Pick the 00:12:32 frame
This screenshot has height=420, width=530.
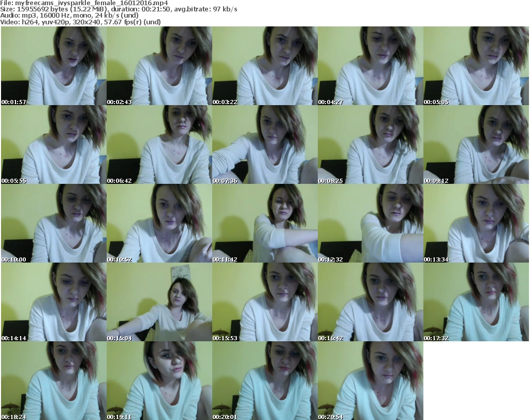[x=371, y=223]
